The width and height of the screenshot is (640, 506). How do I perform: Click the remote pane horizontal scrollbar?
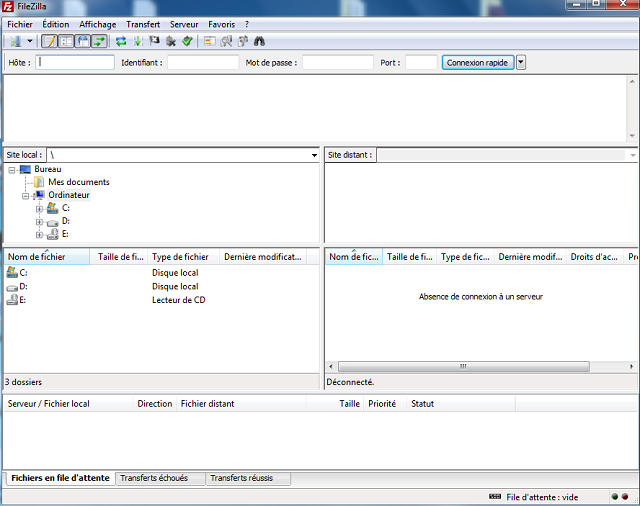pyautogui.click(x=462, y=367)
